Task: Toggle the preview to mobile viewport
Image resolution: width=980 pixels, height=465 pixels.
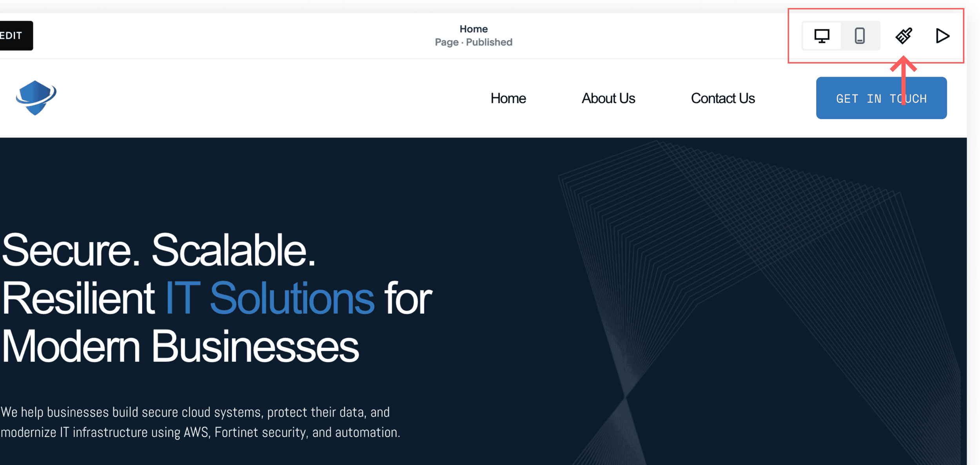Action: click(x=859, y=36)
